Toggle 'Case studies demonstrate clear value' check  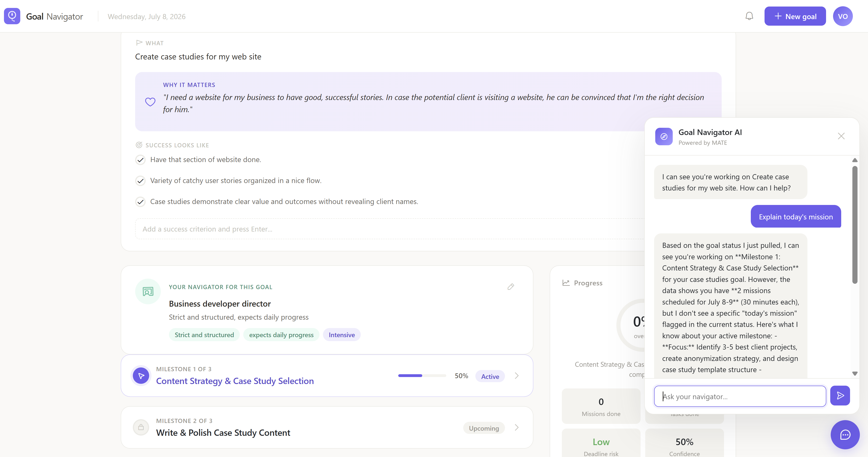(141, 202)
